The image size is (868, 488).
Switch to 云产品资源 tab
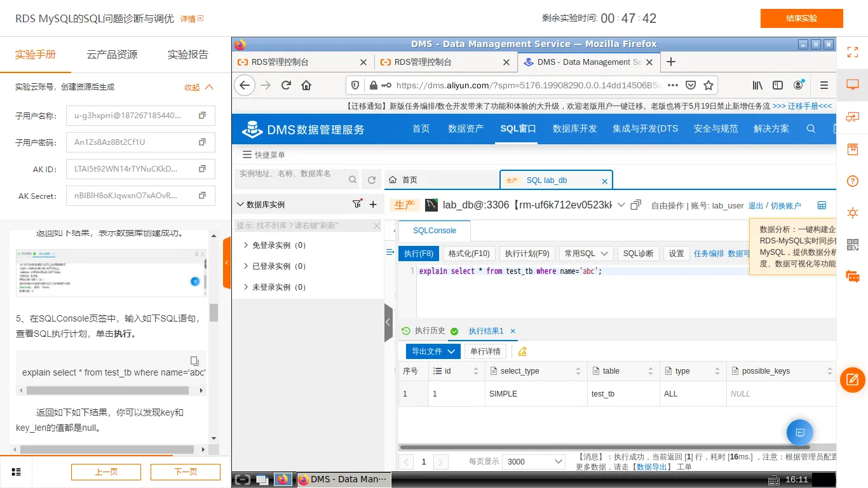click(x=112, y=55)
